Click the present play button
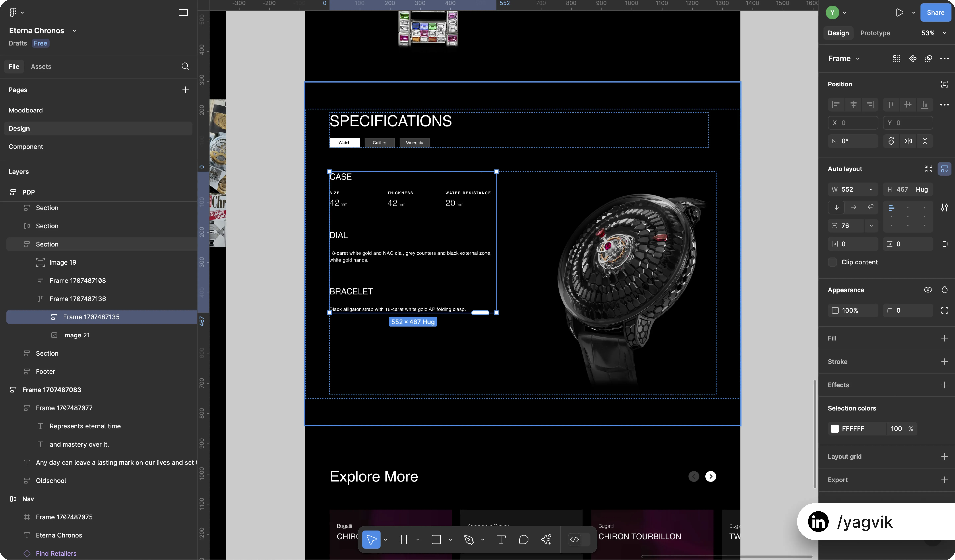955x560 pixels. click(899, 12)
